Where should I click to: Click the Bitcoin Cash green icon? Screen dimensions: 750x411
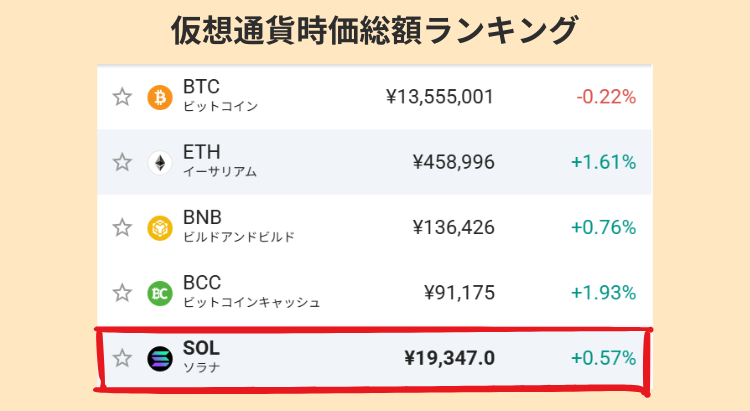(x=160, y=293)
